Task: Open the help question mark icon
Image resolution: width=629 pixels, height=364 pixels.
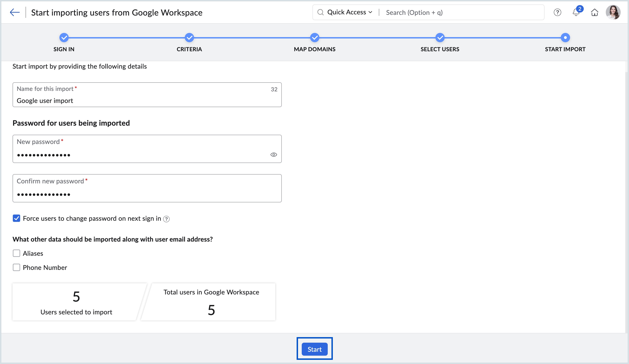Action: 557,12
